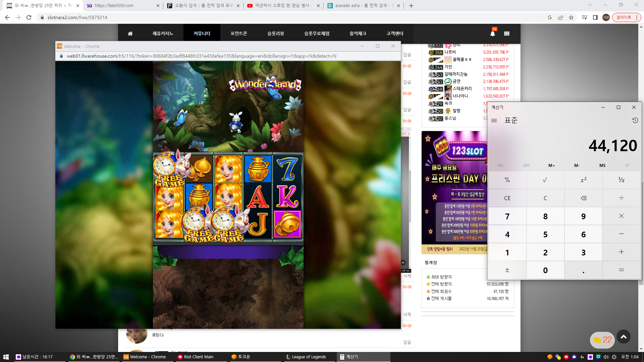Image resolution: width=644 pixels, height=362 pixels.
Task: Click the blue 7 slot symbol
Action: click(287, 169)
